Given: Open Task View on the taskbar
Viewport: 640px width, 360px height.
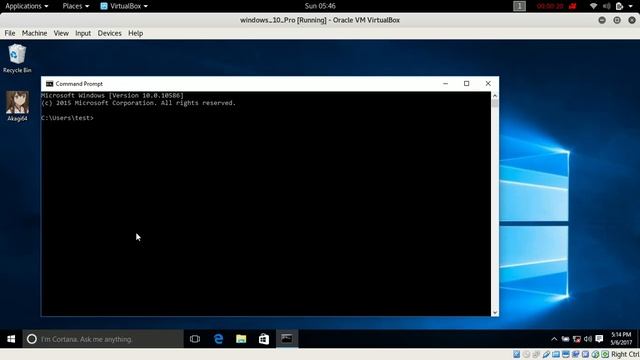Looking at the screenshot, I should 195,339.
